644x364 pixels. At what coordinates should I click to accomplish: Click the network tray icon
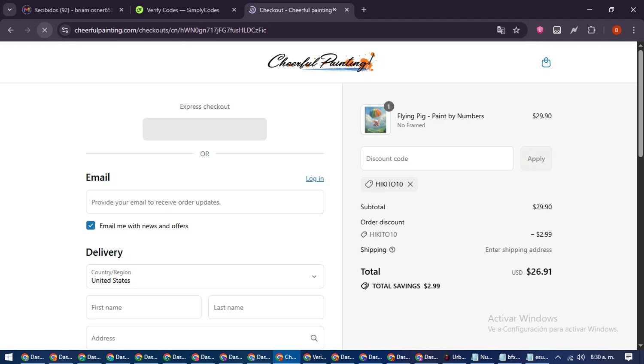pos(570,357)
